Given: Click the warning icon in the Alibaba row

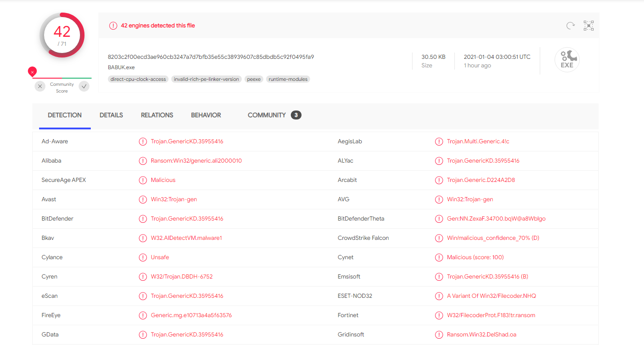Looking at the screenshot, I should [143, 161].
